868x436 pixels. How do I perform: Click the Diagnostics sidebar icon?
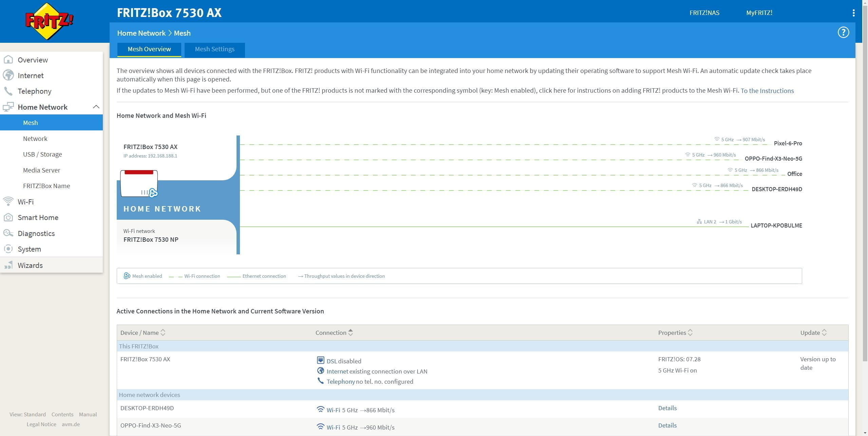(x=8, y=233)
